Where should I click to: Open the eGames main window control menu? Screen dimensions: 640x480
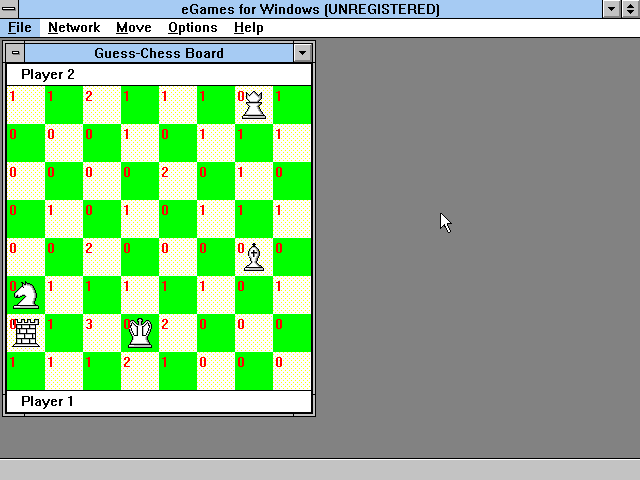9,9
